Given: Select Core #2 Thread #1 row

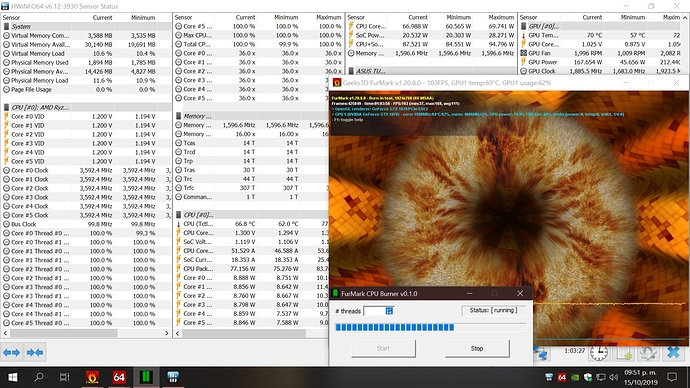Looking at the screenshot, I should click(x=87, y=278).
